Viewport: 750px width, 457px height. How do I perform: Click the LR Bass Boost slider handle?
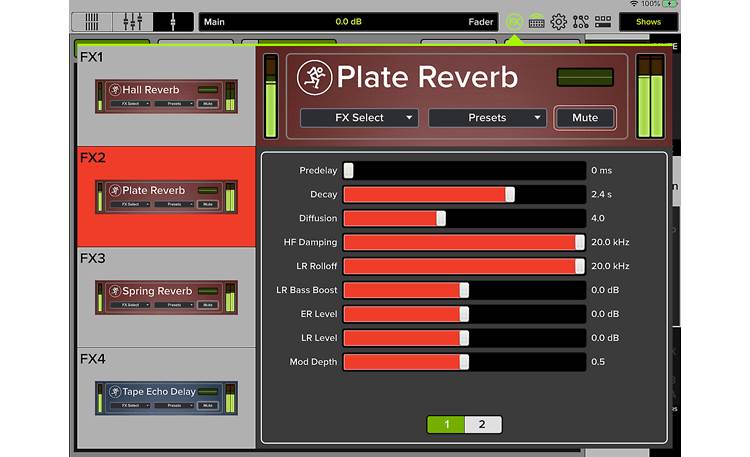click(x=464, y=290)
